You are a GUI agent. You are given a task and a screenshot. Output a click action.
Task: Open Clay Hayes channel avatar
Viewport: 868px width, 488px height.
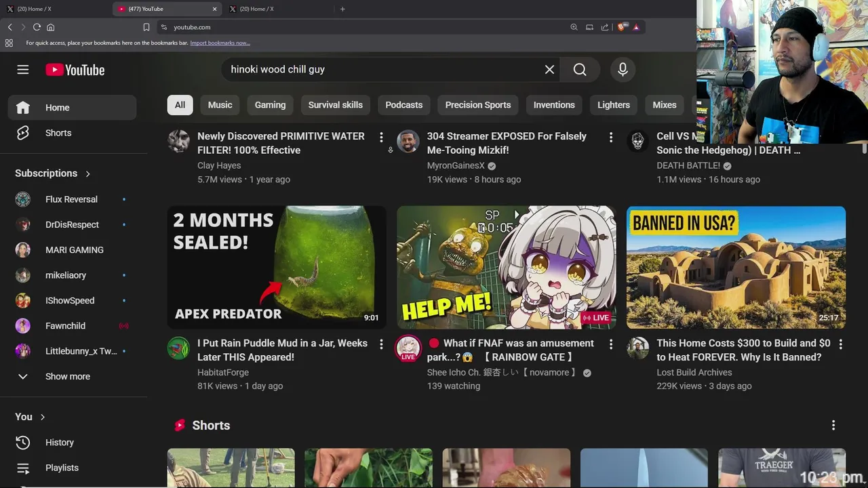179,141
